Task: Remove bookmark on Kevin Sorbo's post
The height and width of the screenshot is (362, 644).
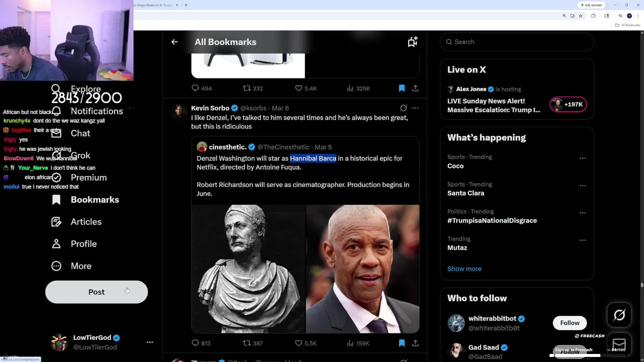Action: [x=401, y=343]
